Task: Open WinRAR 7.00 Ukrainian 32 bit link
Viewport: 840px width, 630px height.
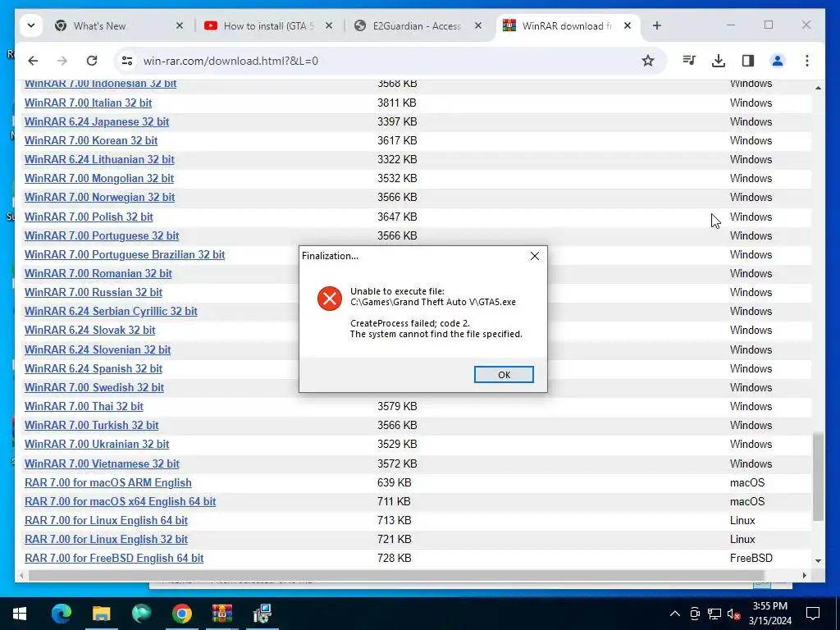Action: coord(97,444)
